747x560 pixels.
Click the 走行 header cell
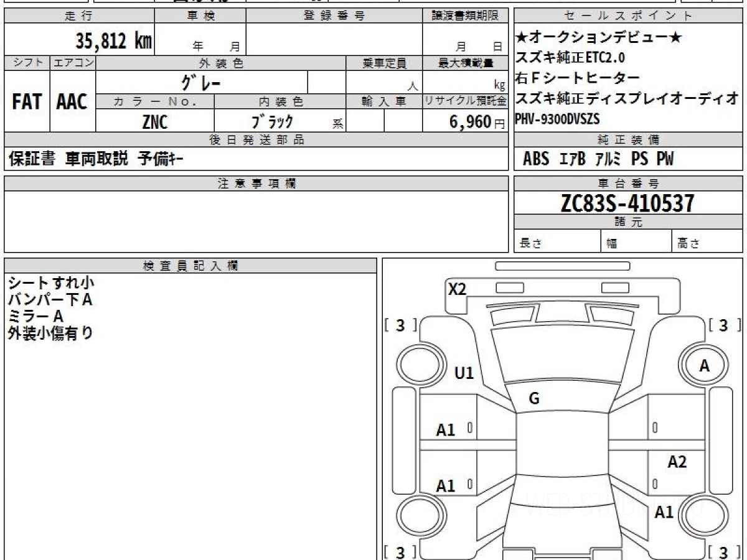(x=78, y=16)
